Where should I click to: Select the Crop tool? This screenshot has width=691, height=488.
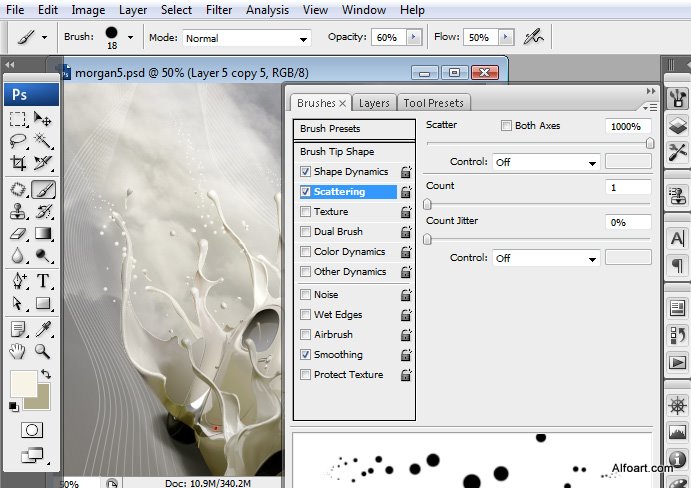click(x=18, y=163)
